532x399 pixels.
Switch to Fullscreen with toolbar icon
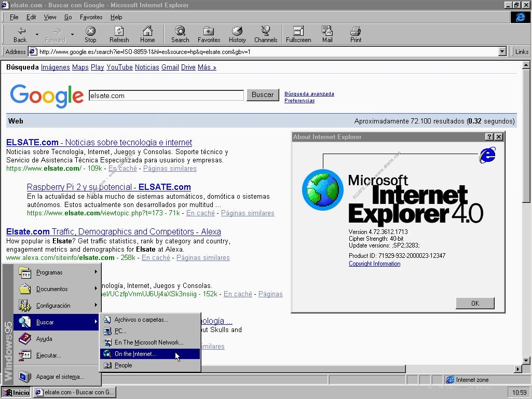(298, 34)
